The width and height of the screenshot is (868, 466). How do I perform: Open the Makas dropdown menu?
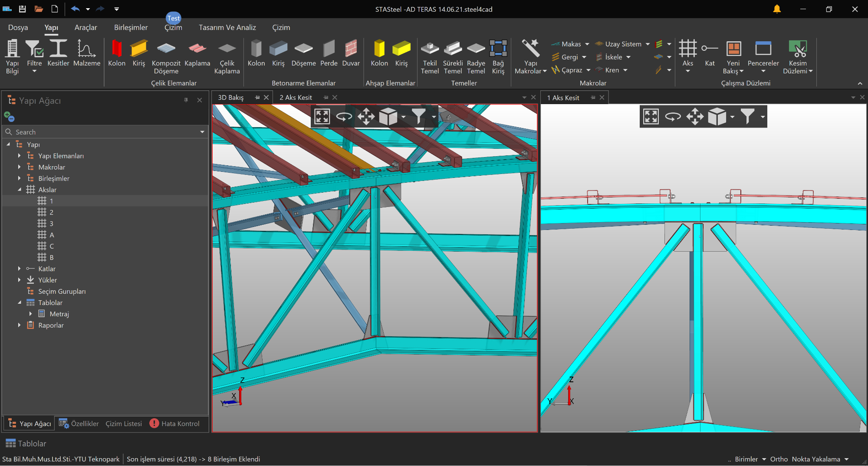pyautogui.click(x=587, y=44)
